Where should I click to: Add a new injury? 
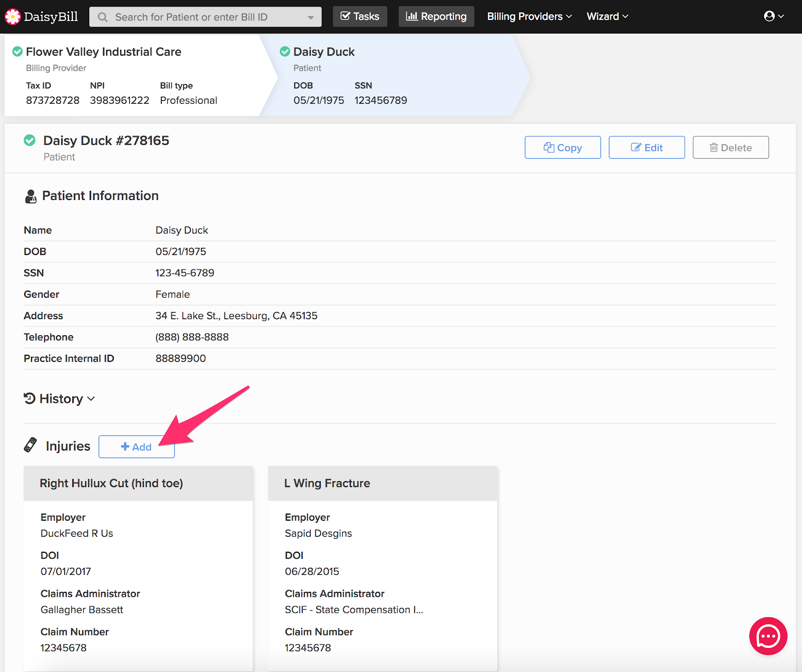(x=136, y=446)
